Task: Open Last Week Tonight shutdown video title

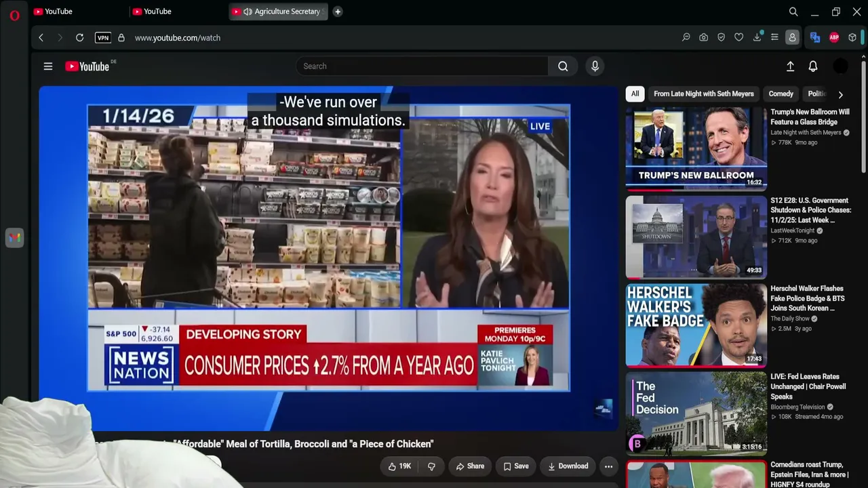Action: pyautogui.click(x=811, y=210)
